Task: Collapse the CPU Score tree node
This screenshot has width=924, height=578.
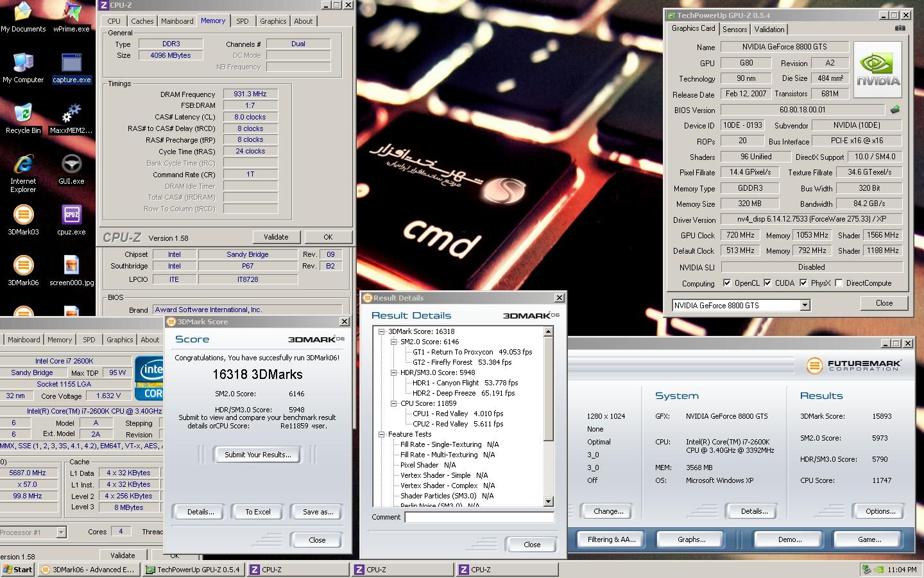Action: click(394, 403)
